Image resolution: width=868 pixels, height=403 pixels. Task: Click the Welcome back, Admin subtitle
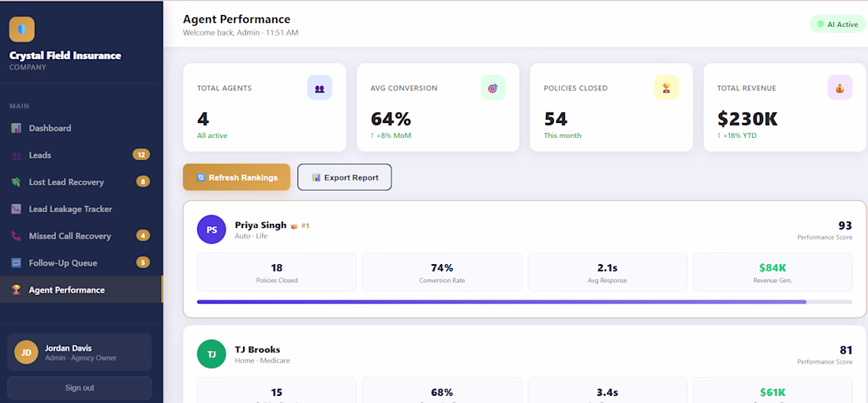click(240, 32)
